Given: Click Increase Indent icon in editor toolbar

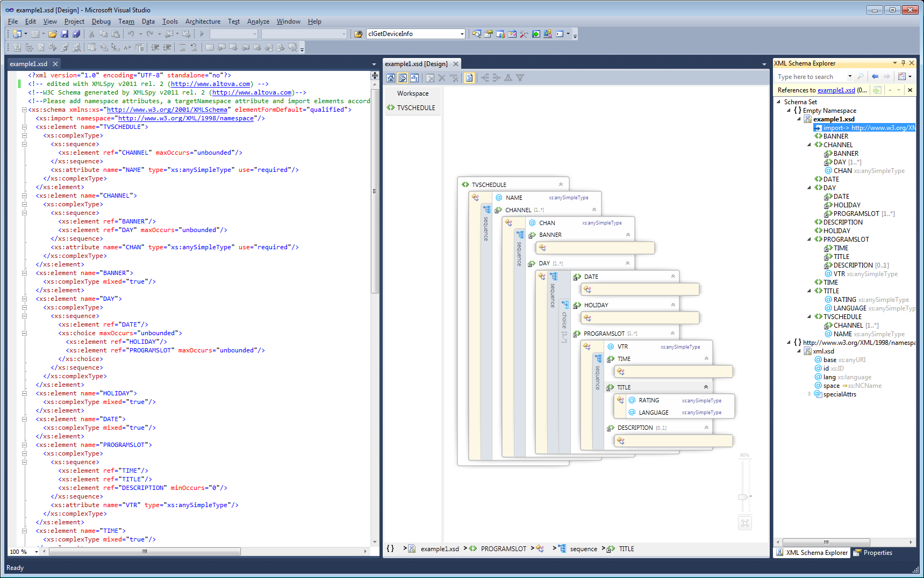Looking at the screenshot, I should click(x=167, y=48).
